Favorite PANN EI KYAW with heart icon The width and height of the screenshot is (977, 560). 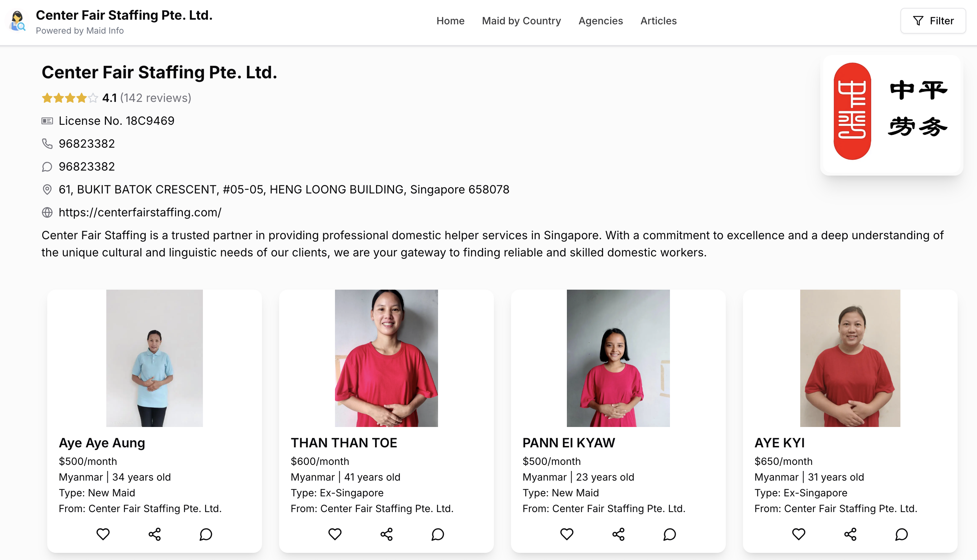click(567, 534)
